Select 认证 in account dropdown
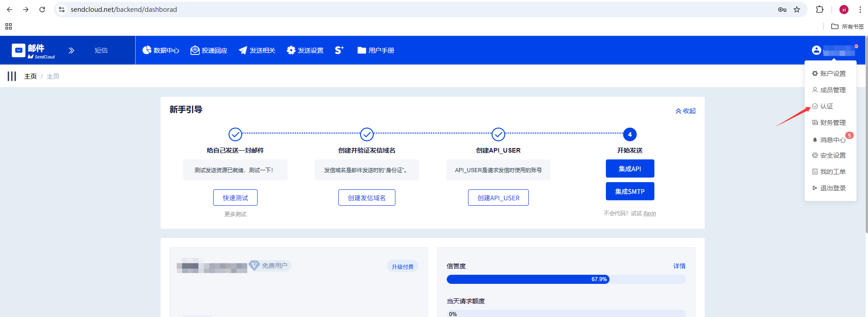The image size is (868, 317). pos(826,106)
